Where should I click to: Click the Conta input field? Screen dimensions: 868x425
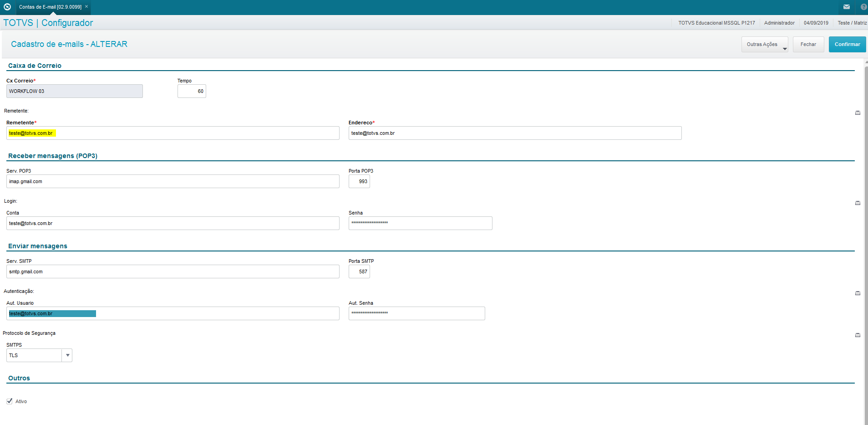pyautogui.click(x=173, y=223)
